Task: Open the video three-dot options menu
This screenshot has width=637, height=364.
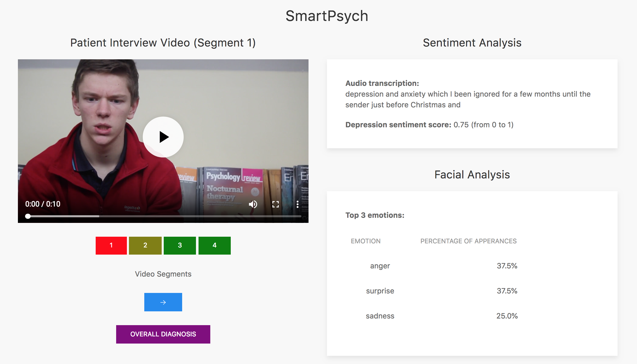Action: (297, 204)
